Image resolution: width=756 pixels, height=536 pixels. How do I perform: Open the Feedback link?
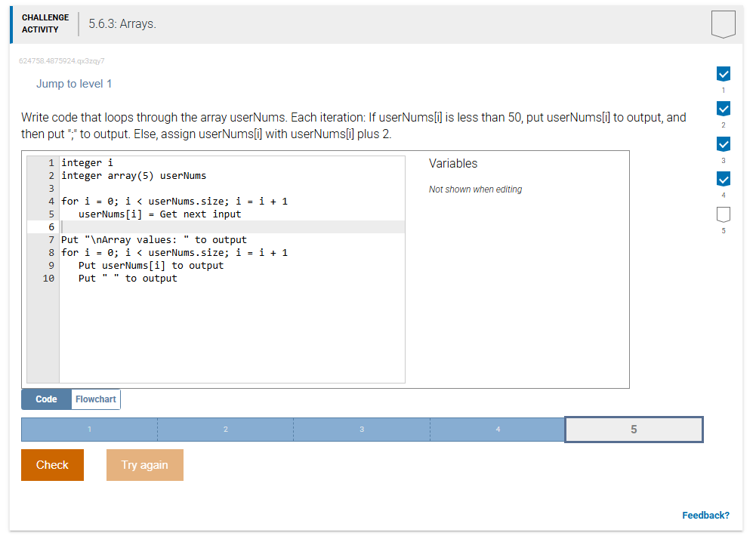point(705,515)
